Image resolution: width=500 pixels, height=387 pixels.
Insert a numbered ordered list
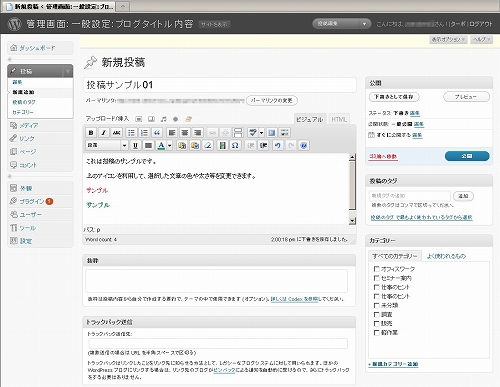tap(144, 133)
